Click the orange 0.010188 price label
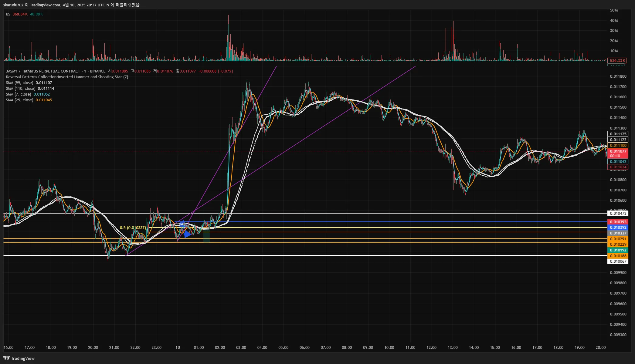This screenshot has width=635, height=364. (618, 256)
